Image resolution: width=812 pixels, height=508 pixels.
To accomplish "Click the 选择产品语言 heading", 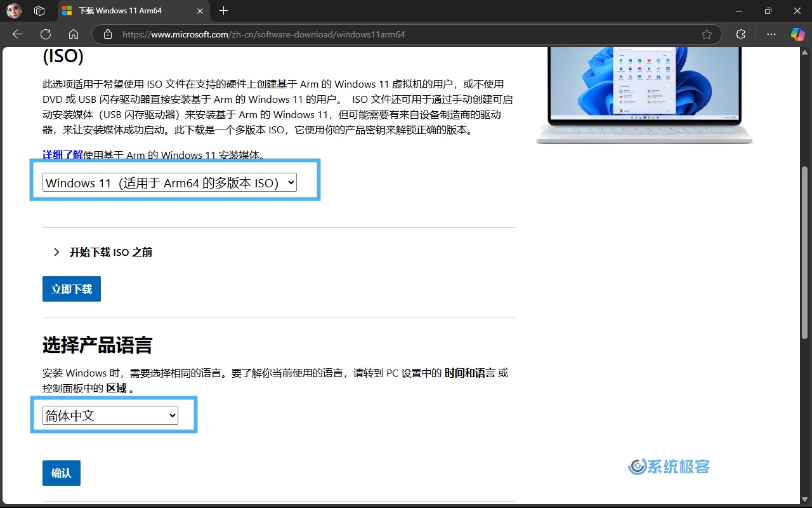I will [x=98, y=345].
